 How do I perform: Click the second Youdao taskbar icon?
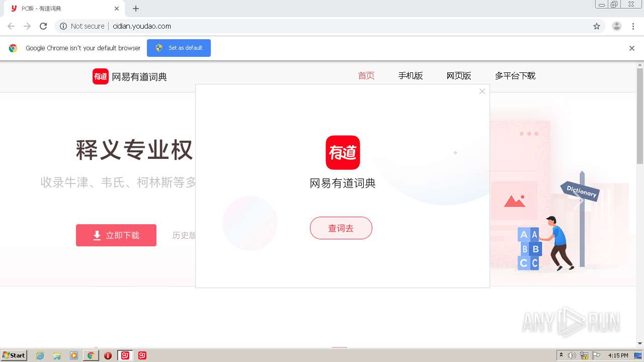click(x=142, y=355)
